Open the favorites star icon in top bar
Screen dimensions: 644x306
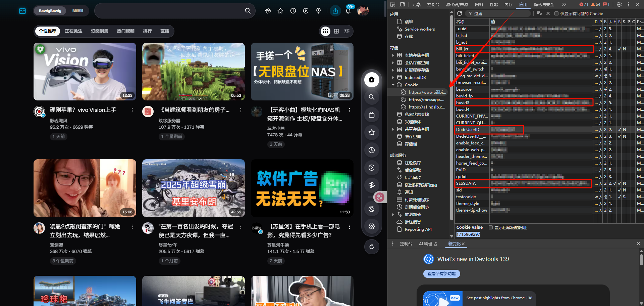click(x=280, y=11)
